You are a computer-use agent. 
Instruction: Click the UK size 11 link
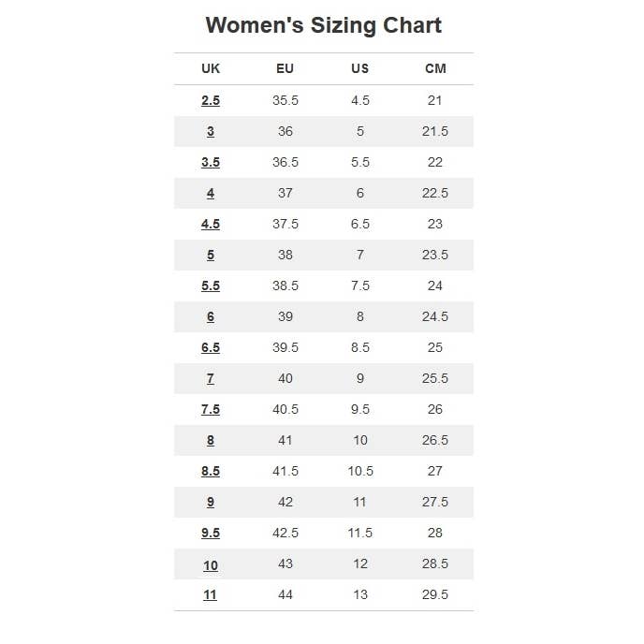pyautogui.click(x=211, y=595)
